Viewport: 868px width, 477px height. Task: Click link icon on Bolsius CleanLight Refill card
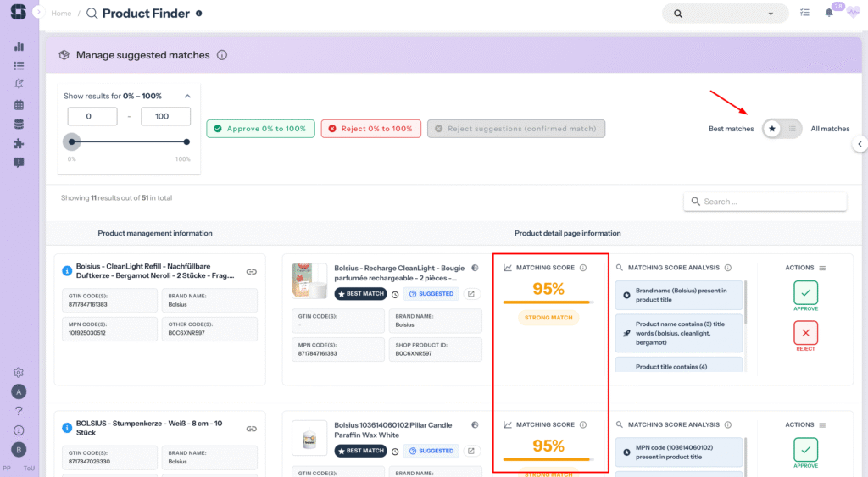pos(252,272)
